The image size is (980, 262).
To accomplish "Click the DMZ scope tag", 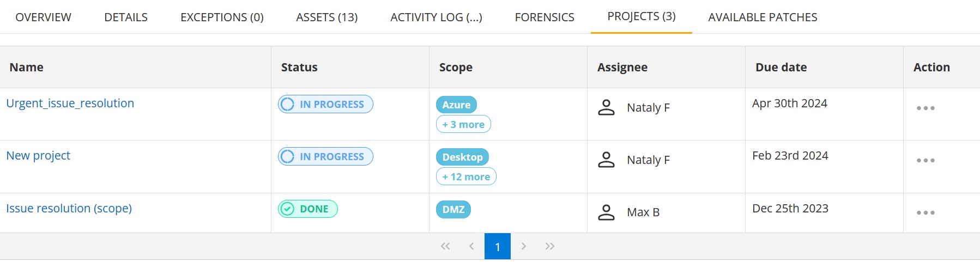I will (453, 210).
